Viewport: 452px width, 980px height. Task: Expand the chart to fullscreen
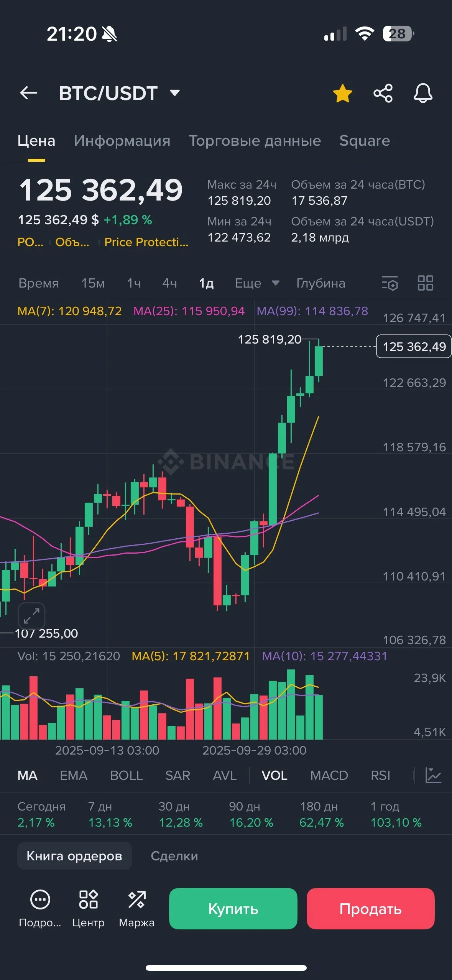tap(31, 616)
